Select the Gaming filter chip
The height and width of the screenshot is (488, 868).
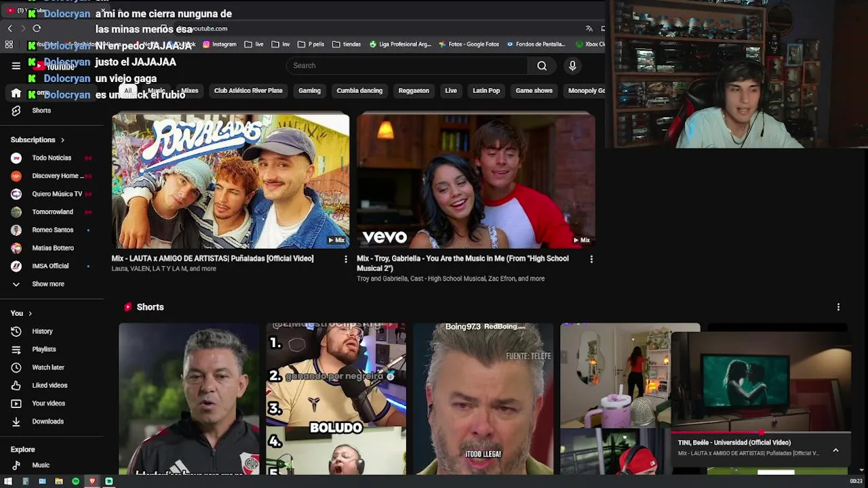(x=309, y=91)
